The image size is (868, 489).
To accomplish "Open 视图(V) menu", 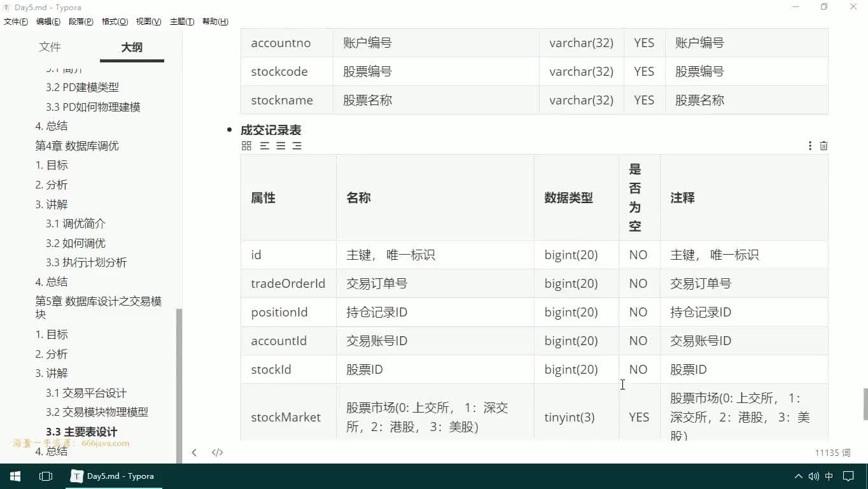I will point(149,22).
